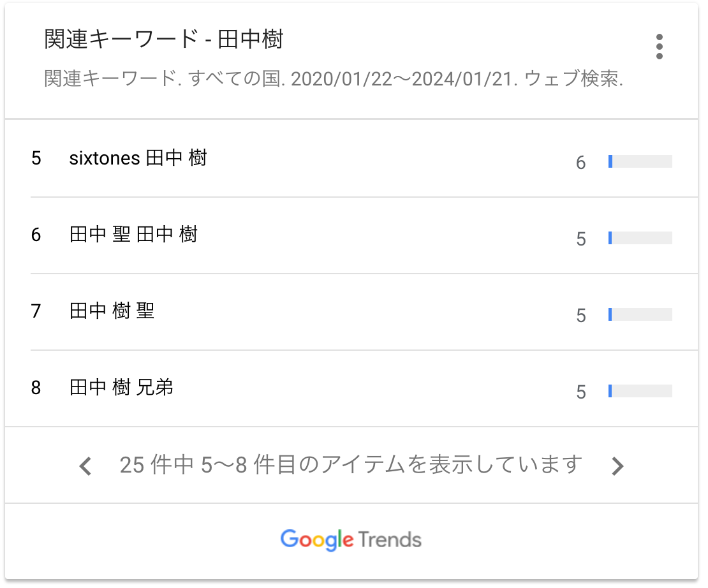The width and height of the screenshot is (708, 588).
Task: Open the 'sixtones 田中 樹' keyword
Action: coord(138,158)
